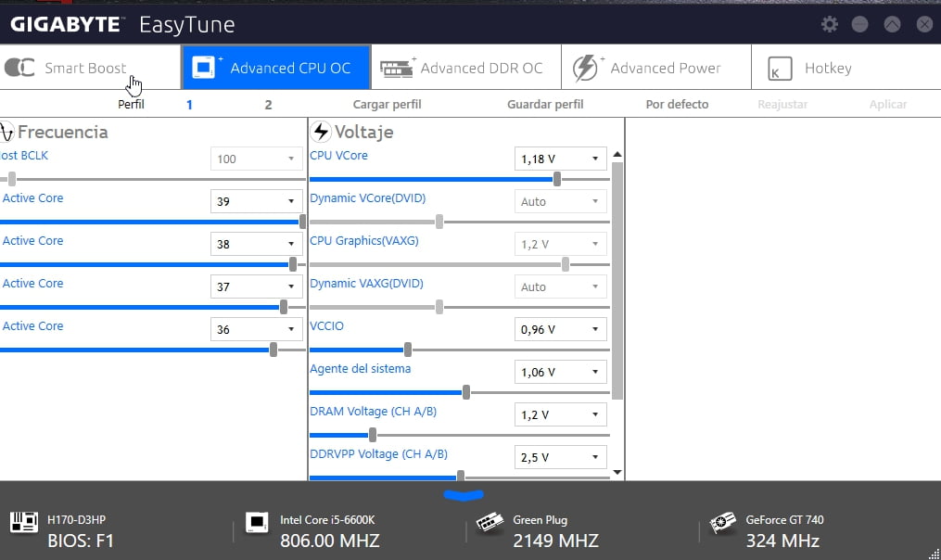
Task: Switch to the Advanced DDR OC tab
Action: [466, 68]
